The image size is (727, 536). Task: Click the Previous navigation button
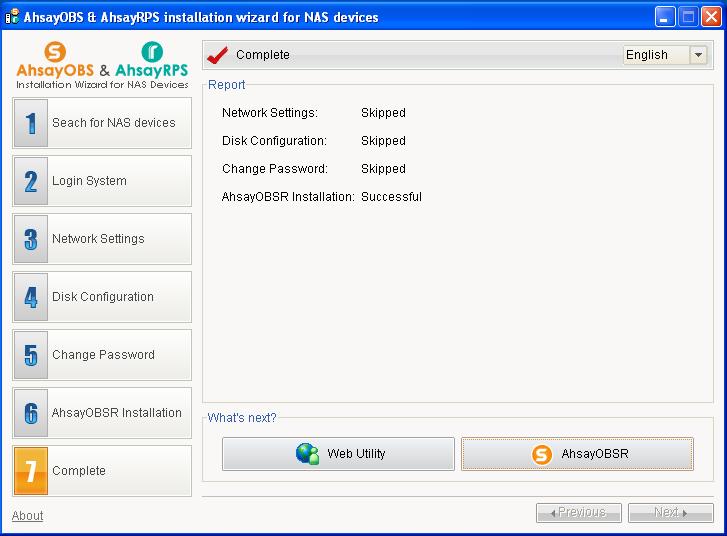click(579, 512)
